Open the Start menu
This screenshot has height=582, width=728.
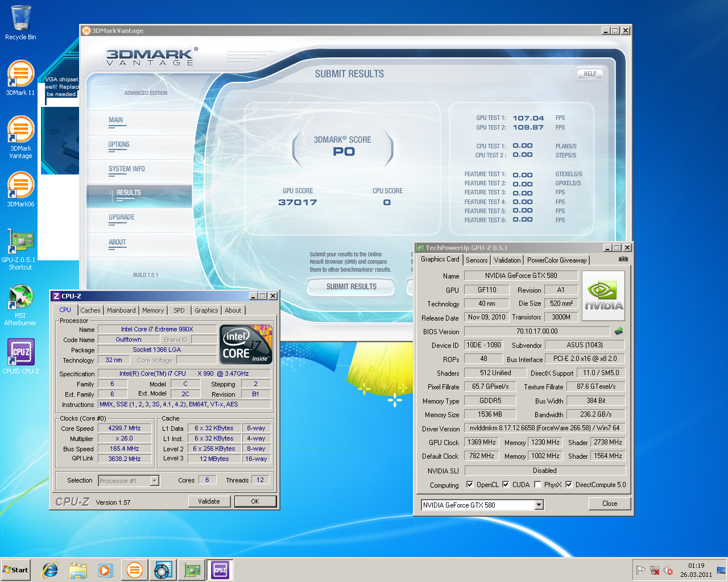coord(16,570)
